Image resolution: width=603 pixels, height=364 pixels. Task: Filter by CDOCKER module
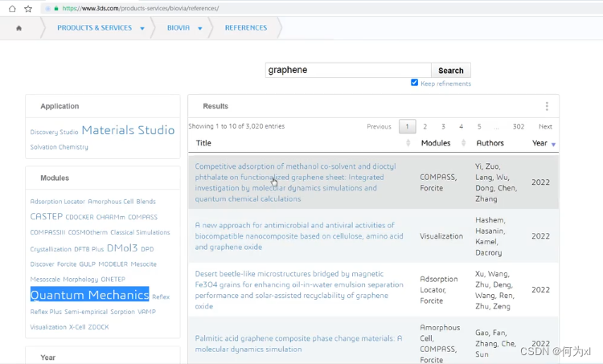coord(80,217)
